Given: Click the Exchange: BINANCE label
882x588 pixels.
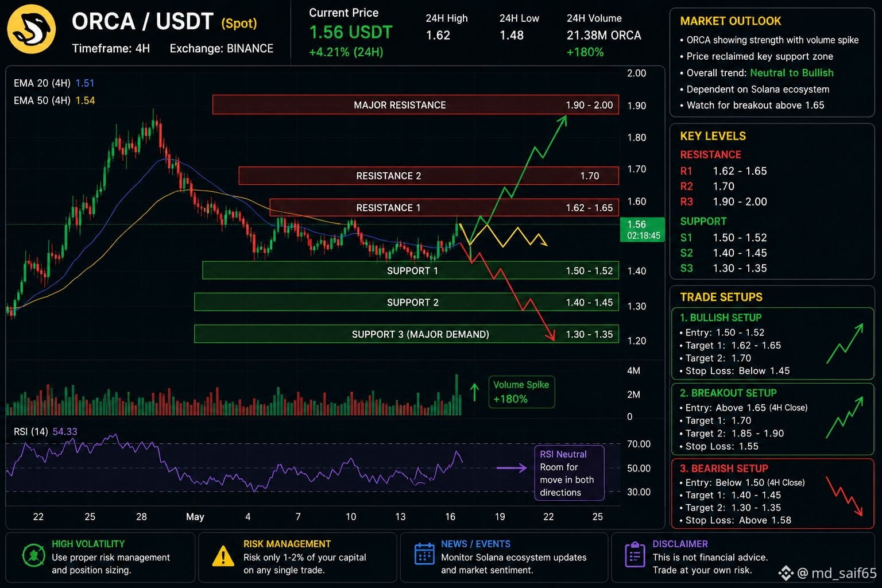Looking at the screenshot, I should (x=222, y=48).
